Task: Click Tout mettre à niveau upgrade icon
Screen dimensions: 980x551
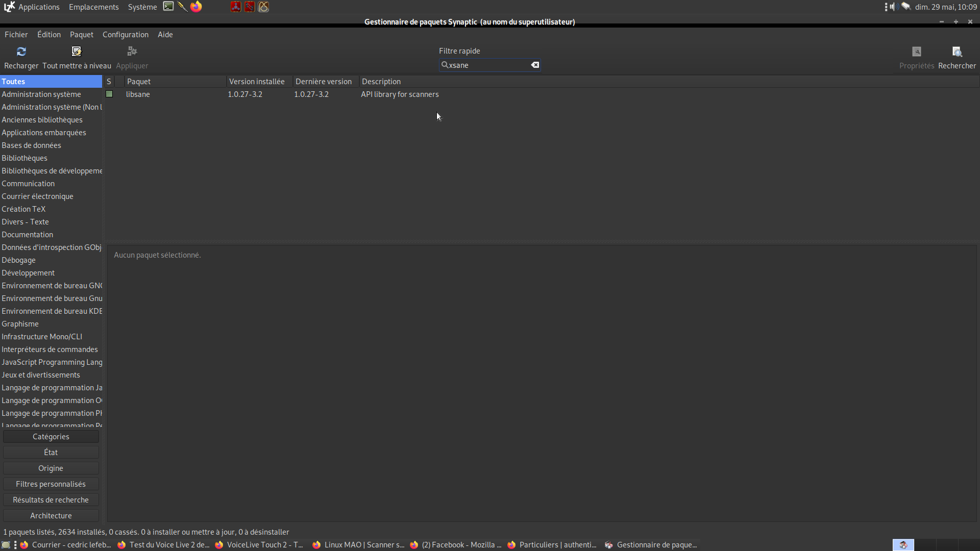Action: pos(77,52)
